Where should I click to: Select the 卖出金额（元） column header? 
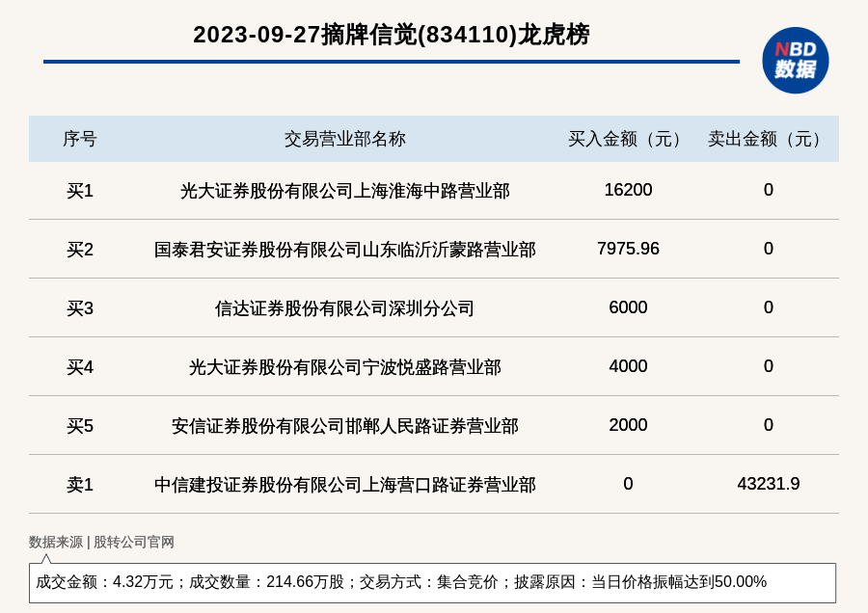768,139
